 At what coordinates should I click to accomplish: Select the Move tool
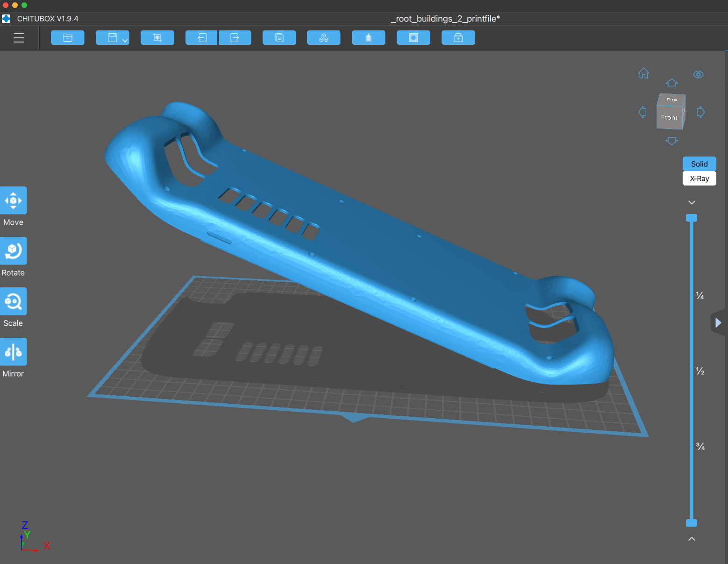[x=14, y=200]
